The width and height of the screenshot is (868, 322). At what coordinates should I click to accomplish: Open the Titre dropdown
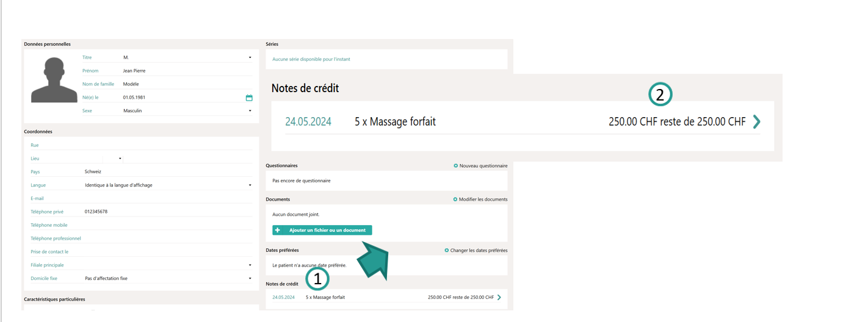coord(250,57)
